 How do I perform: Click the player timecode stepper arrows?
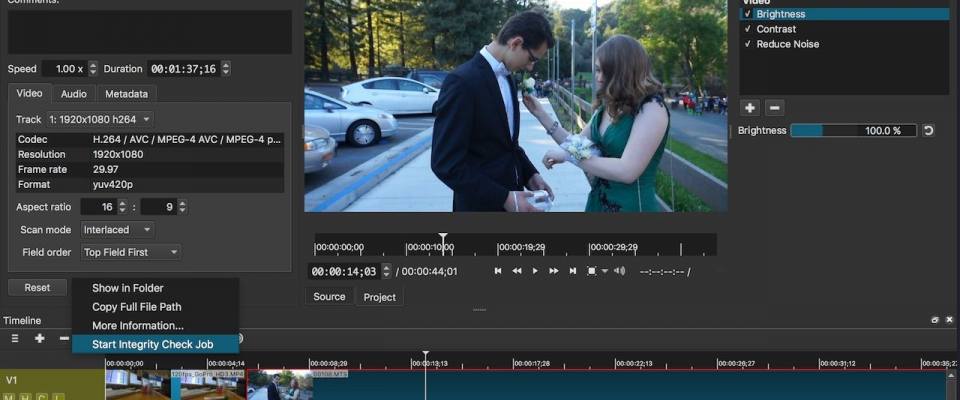386,271
